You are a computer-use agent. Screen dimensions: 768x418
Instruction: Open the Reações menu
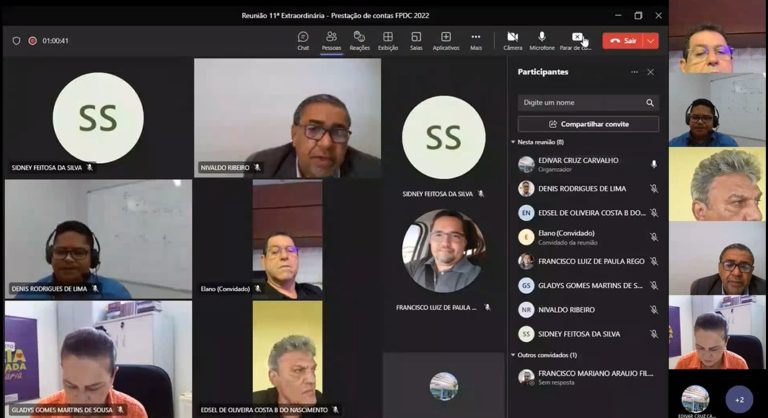click(360, 41)
